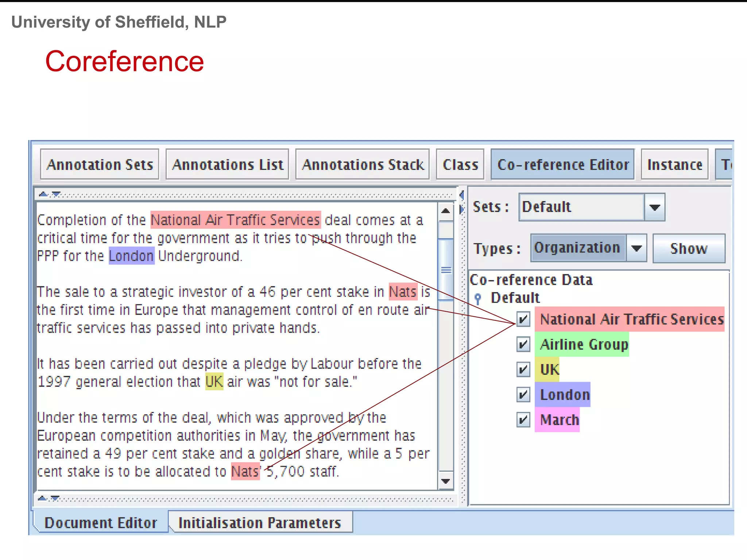Screen dimensions: 747x560
Task: Select the London chain label
Action: tap(562, 394)
